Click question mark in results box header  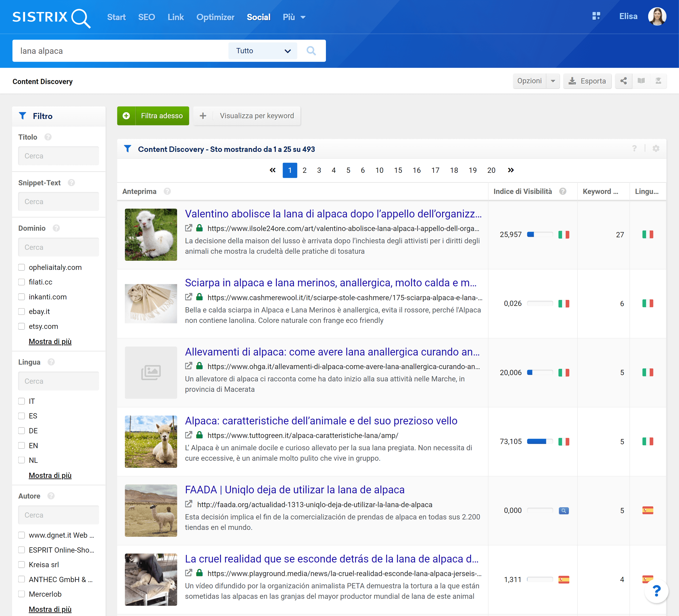click(635, 149)
